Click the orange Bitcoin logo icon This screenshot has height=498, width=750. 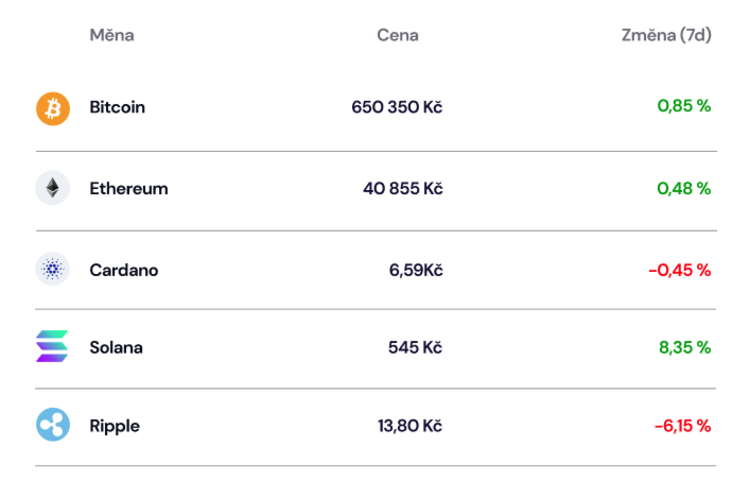click(52, 108)
